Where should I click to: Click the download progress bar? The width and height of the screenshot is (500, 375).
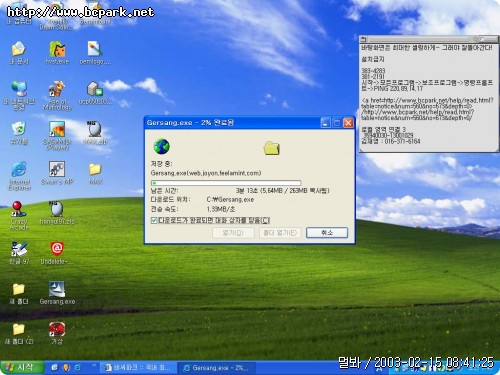226,183
